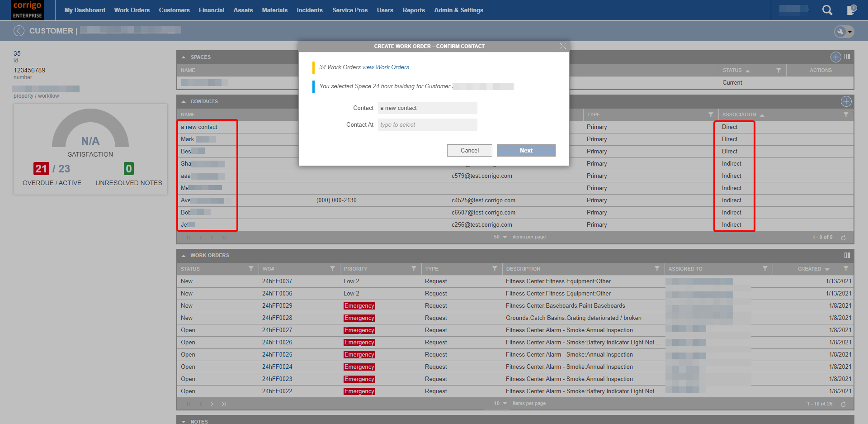Viewport: 868px width, 424px height.
Task: Add a contact using the CONTACTS plus icon
Action: [x=846, y=101]
